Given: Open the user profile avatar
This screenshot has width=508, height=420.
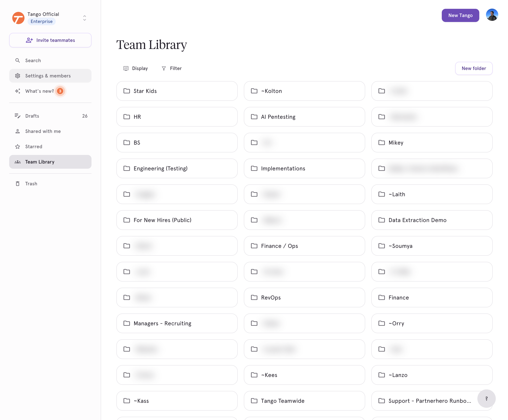Looking at the screenshot, I should pyautogui.click(x=492, y=15).
